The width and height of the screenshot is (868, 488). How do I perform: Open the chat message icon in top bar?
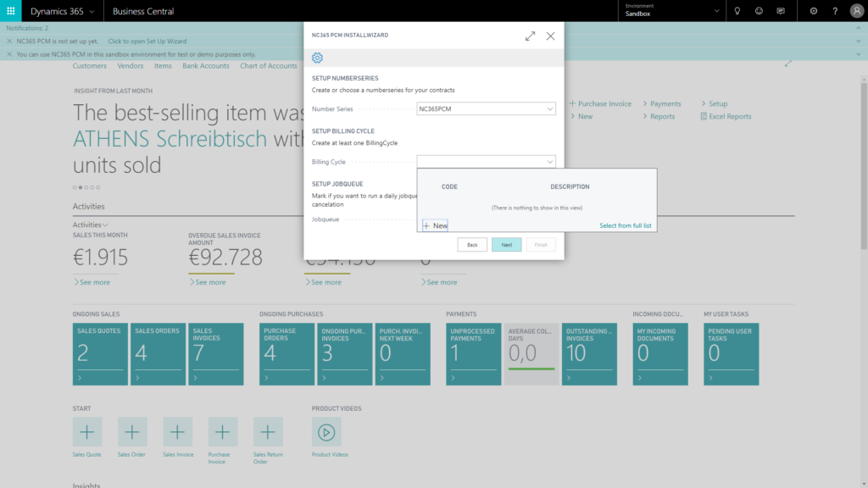click(781, 10)
